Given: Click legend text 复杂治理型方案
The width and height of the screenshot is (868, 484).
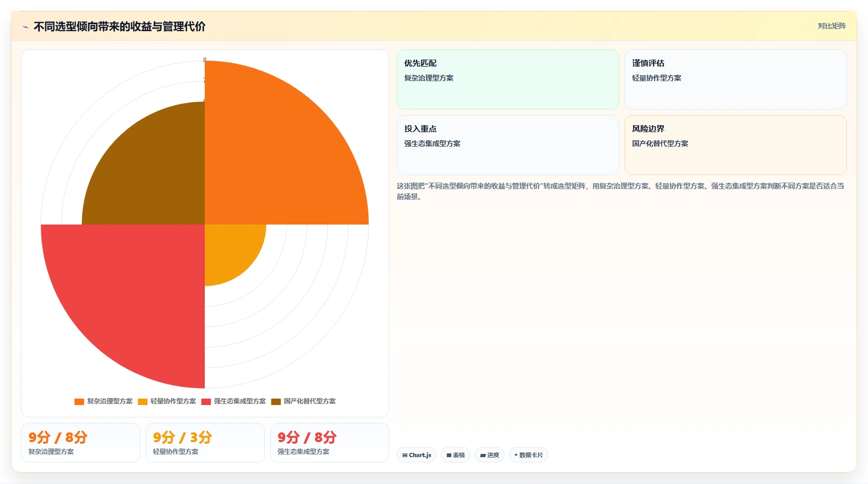Looking at the screenshot, I should click(110, 401).
